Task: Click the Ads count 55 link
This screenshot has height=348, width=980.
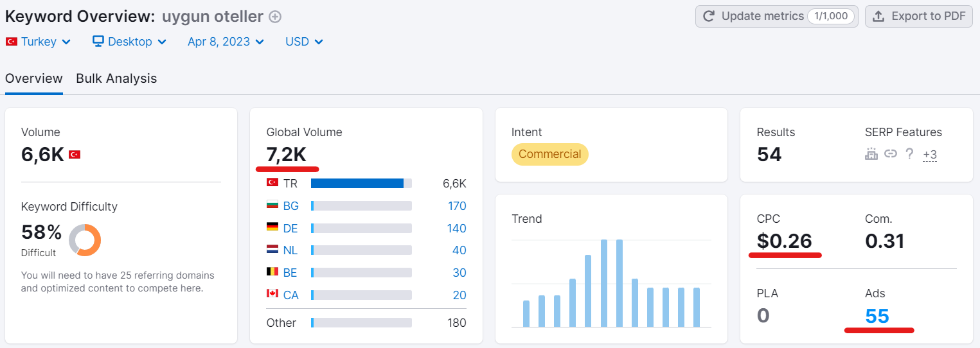Action: (x=877, y=316)
